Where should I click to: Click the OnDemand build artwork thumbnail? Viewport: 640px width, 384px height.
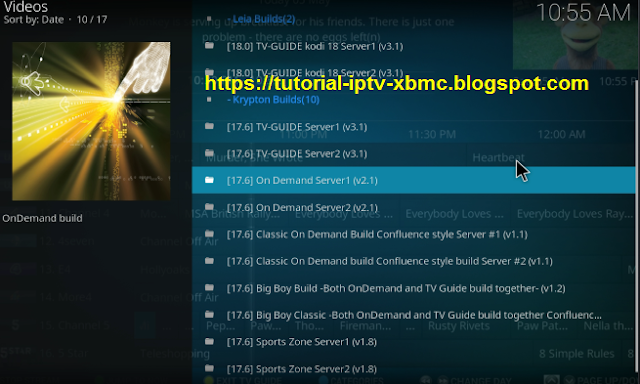91,121
